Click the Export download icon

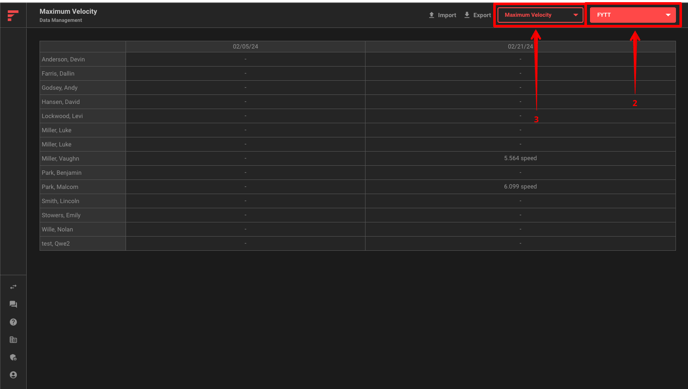tap(467, 15)
